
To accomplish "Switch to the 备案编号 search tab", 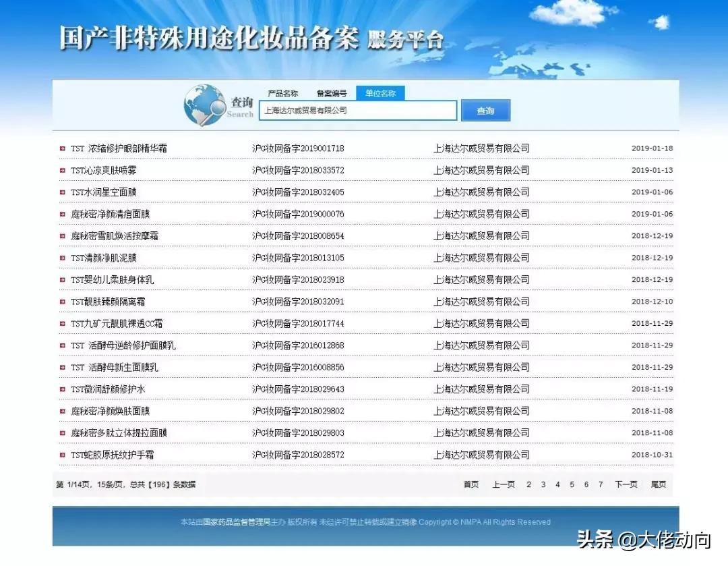I will (332, 93).
